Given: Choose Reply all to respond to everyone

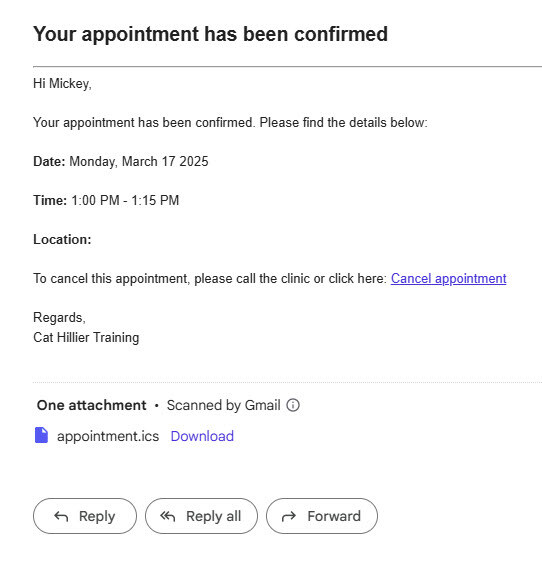Looking at the screenshot, I should pos(201,516).
